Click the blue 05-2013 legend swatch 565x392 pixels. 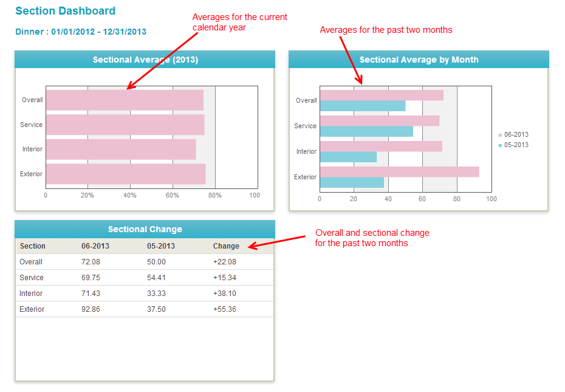(500, 145)
